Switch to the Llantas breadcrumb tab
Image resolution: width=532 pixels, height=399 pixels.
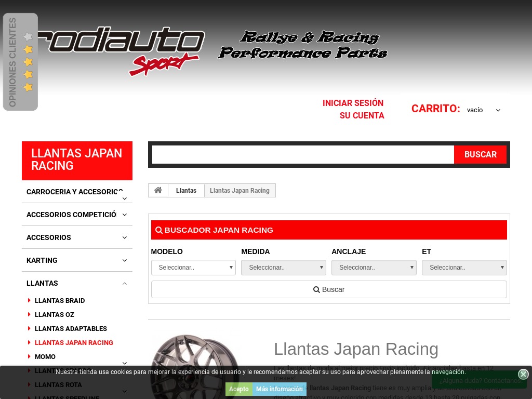tap(186, 190)
